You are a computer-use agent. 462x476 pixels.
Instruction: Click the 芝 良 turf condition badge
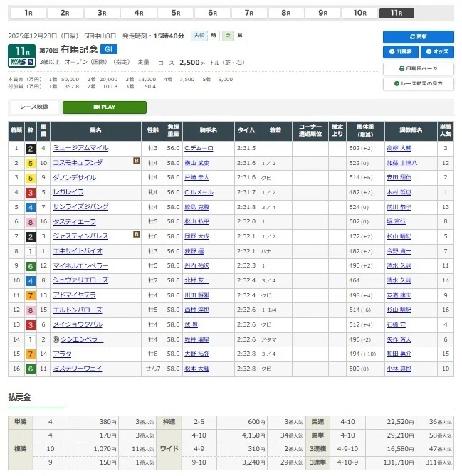tap(234, 36)
